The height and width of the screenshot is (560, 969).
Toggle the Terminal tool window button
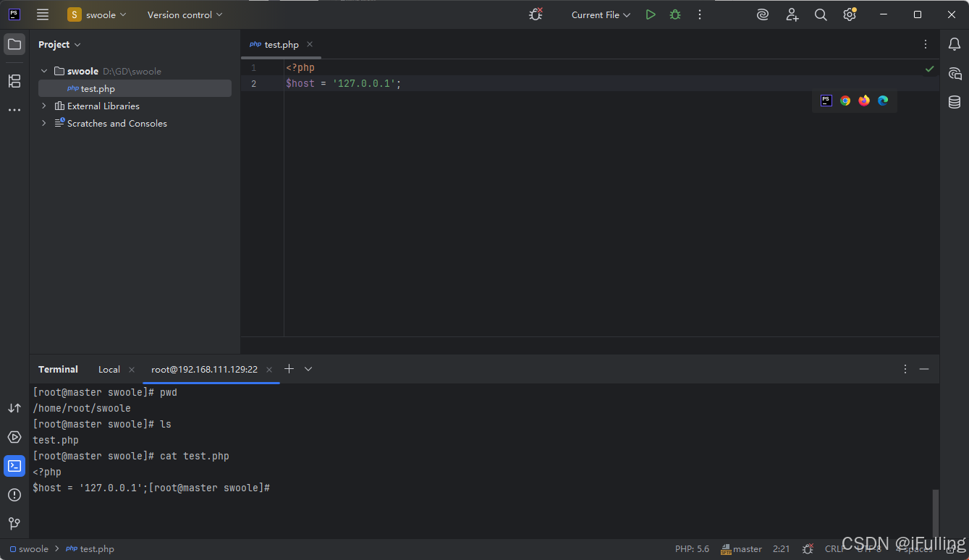point(14,466)
